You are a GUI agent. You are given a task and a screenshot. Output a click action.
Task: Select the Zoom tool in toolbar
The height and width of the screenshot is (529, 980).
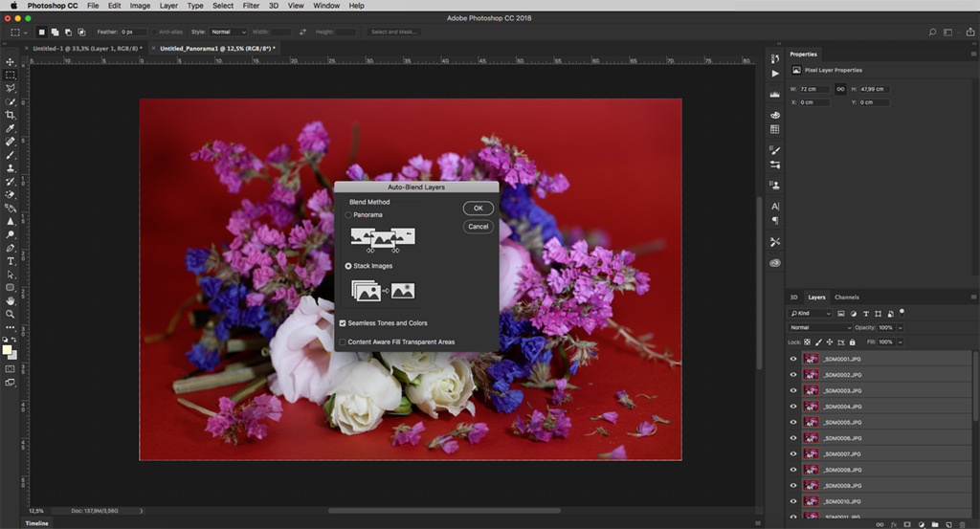coord(11,314)
